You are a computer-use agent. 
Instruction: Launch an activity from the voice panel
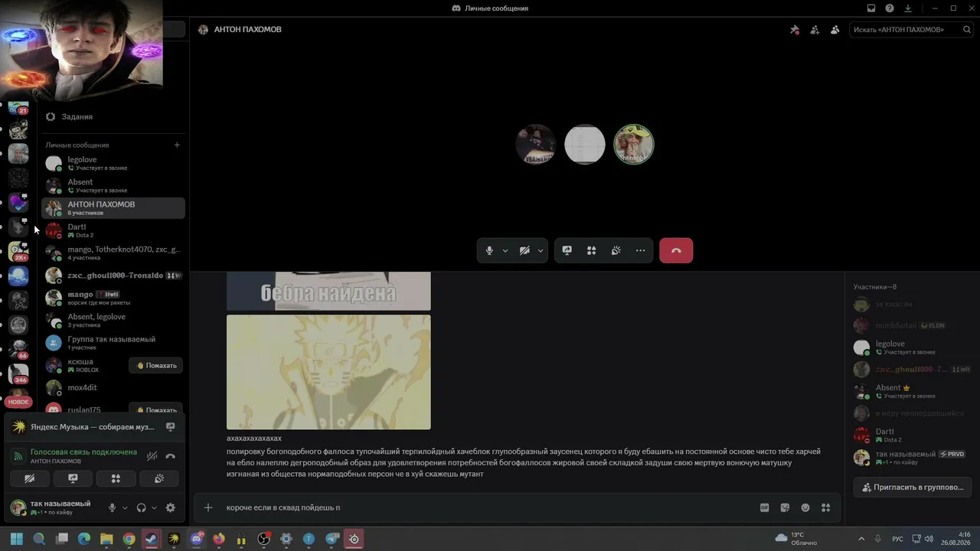[x=116, y=478]
